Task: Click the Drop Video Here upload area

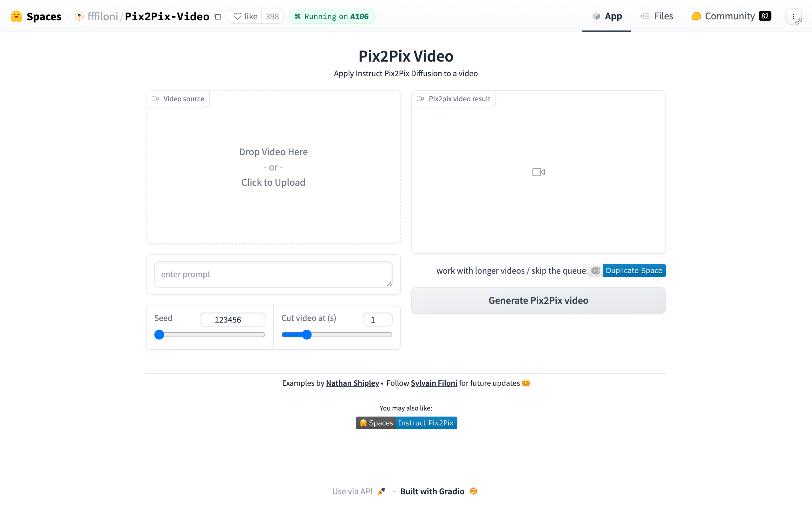Action: [x=273, y=167]
